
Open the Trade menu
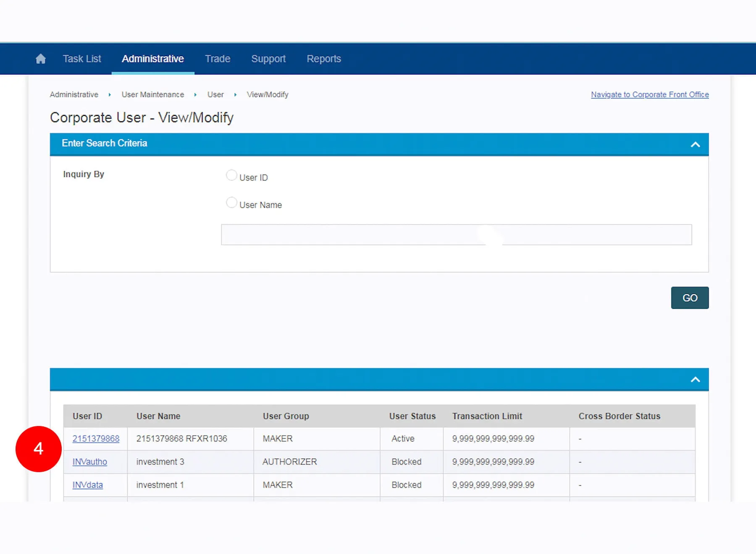pyautogui.click(x=218, y=59)
